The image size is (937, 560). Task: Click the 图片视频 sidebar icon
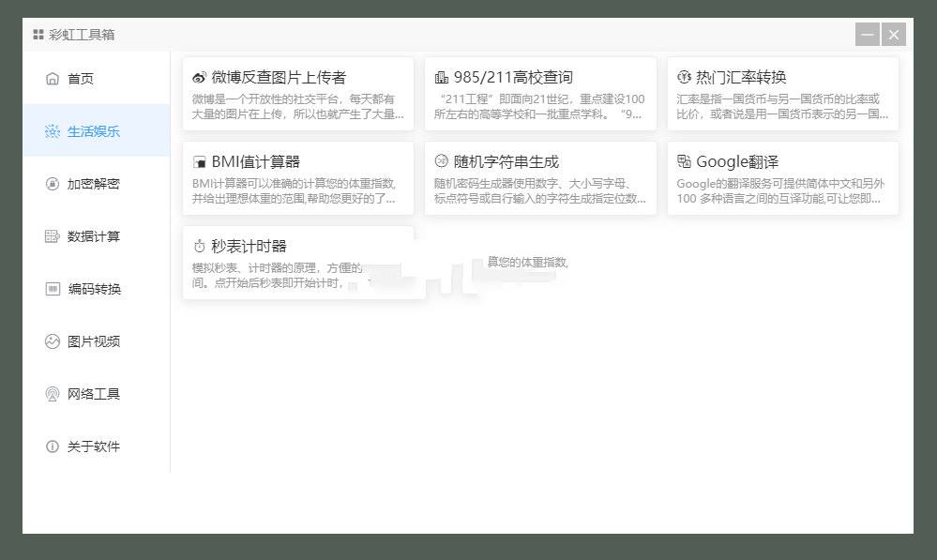(x=52, y=341)
